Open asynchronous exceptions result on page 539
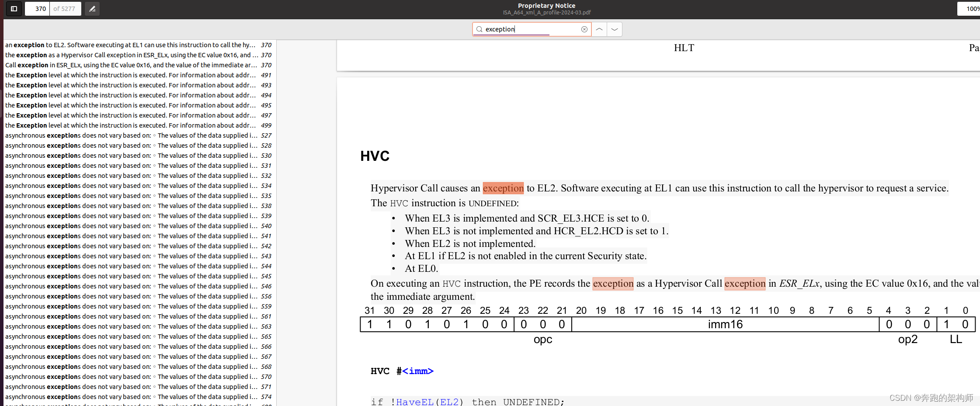 point(139,216)
